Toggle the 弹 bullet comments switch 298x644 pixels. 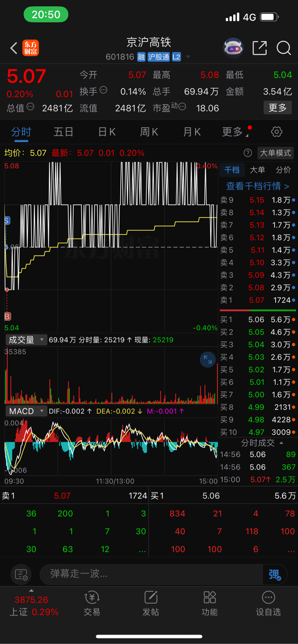pyautogui.click(x=275, y=574)
